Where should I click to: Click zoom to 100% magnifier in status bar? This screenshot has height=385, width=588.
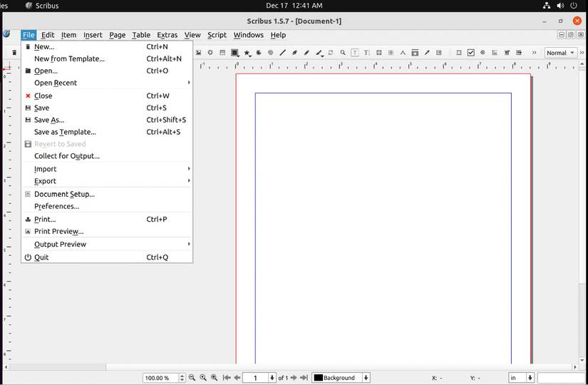point(203,377)
